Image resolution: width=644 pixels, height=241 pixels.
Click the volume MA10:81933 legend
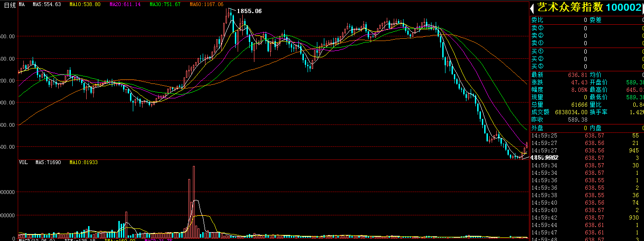click(x=83, y=162)
